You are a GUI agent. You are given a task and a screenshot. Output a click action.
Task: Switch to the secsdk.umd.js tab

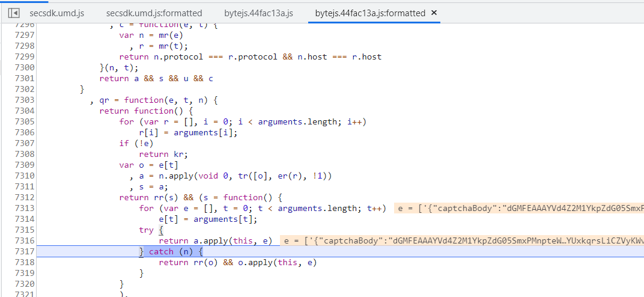[56, 13]
